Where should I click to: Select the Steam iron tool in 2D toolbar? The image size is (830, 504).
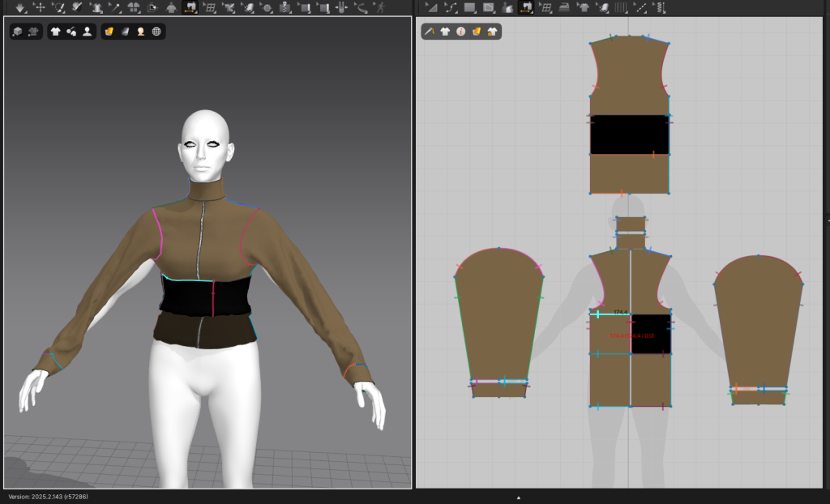pos(565,7)
